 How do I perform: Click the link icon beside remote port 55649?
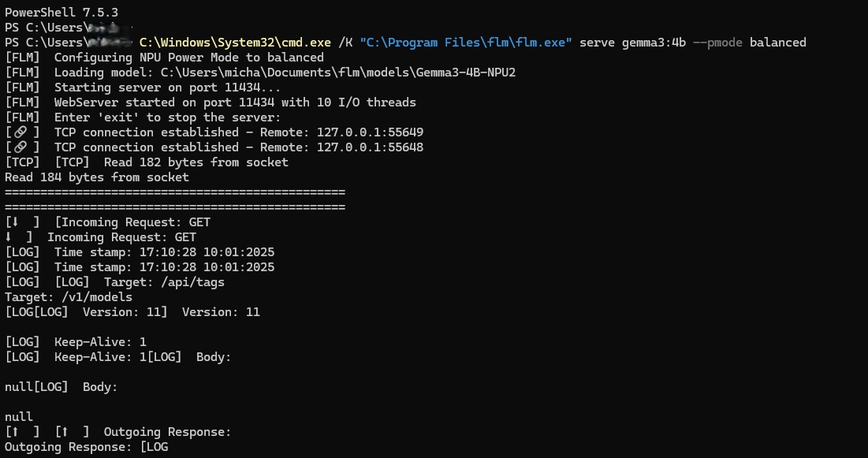coord(22,132)
